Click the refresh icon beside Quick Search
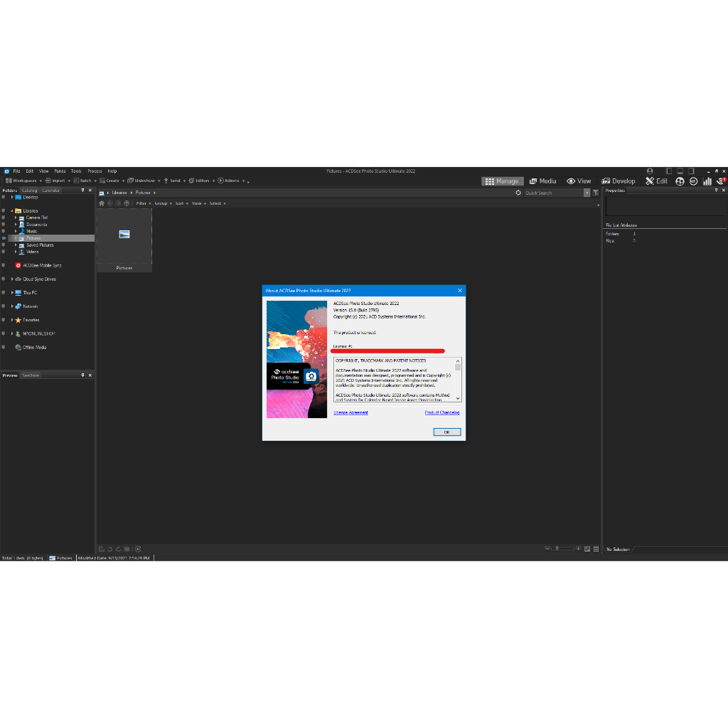 click(518, 193)
